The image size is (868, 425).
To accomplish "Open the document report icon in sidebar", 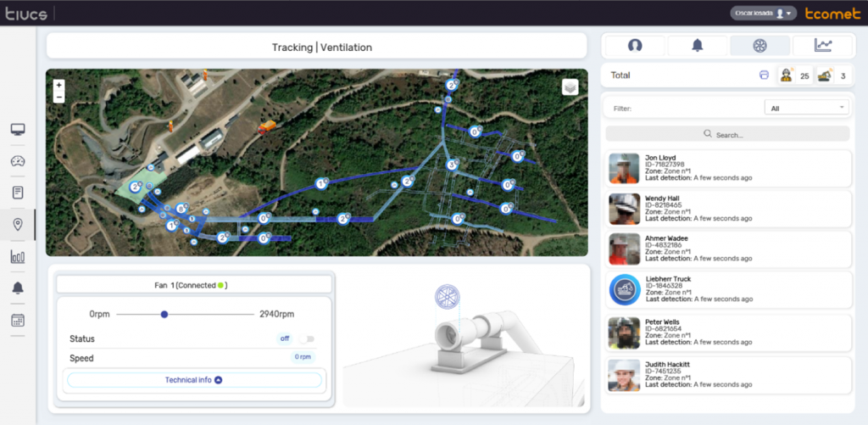I will point(17,193).
